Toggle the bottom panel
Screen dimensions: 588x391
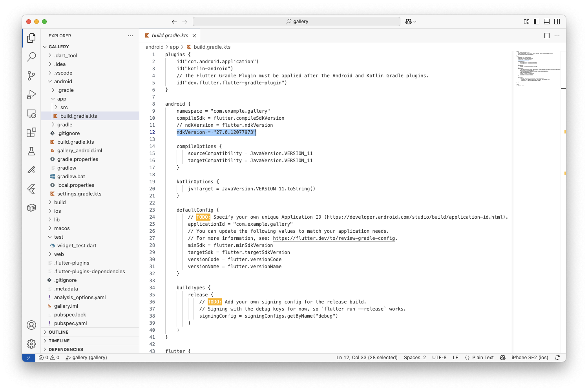547,22
